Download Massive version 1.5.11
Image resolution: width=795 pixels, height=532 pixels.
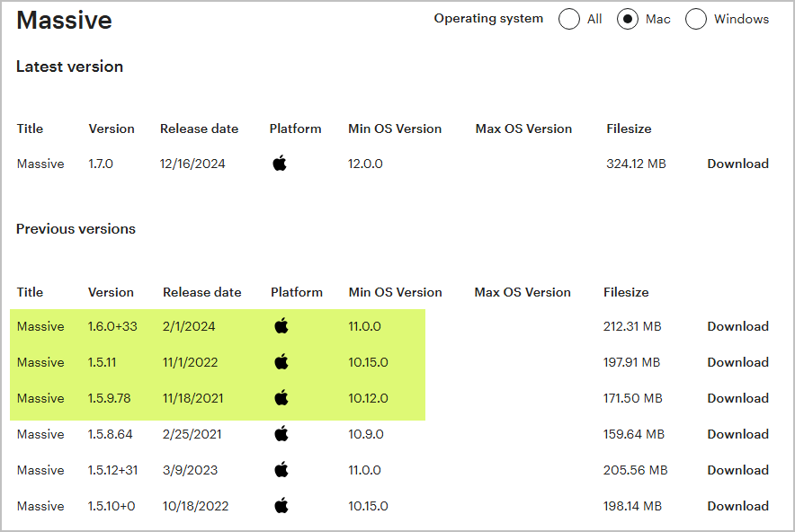737,362
